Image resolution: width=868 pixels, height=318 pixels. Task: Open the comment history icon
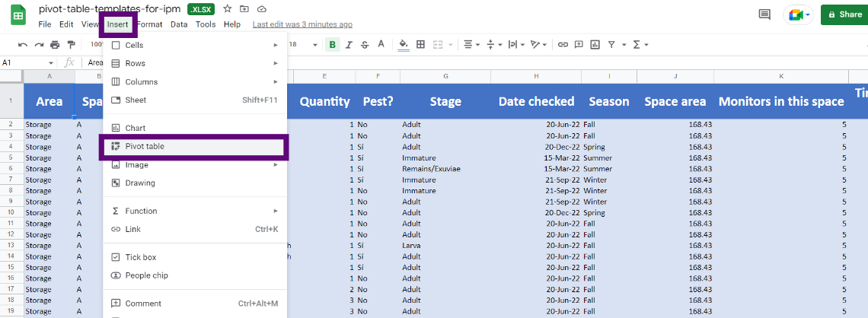[x=764, y=14]
